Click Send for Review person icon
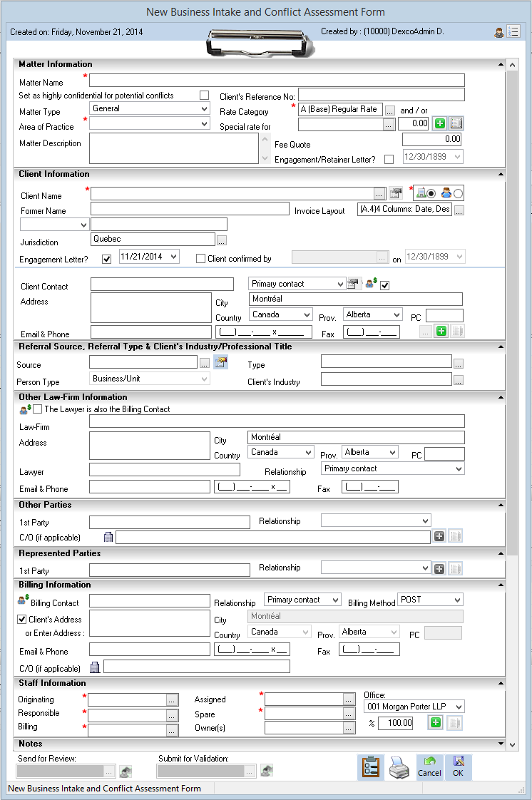 [x=126, y=771]
